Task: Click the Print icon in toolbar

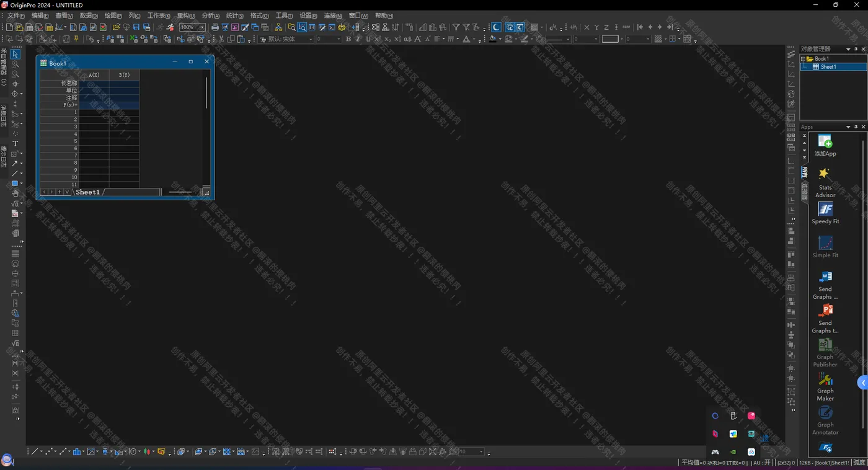Action: click(x=215, y=27)
